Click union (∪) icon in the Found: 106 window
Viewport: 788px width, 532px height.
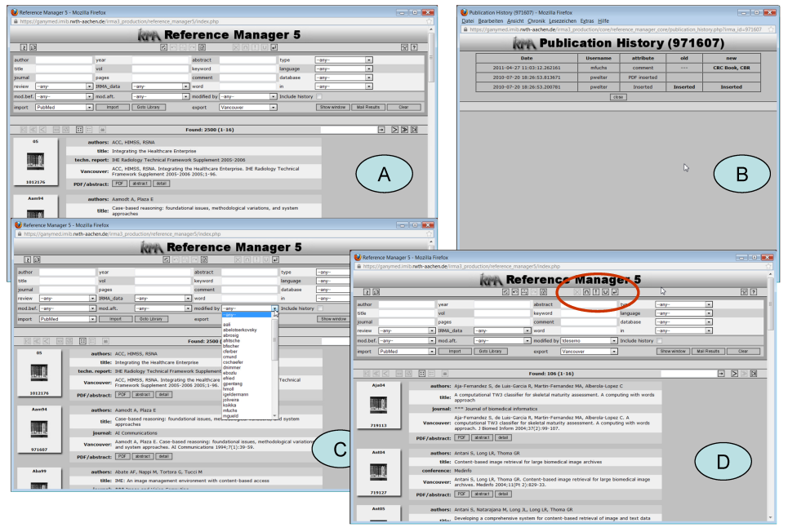pos(605,292)
